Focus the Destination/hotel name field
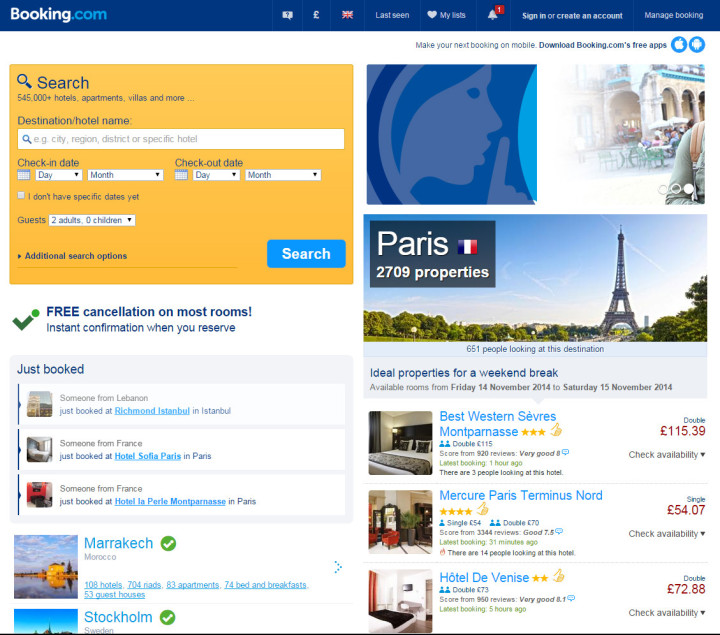 pos(181,139)
